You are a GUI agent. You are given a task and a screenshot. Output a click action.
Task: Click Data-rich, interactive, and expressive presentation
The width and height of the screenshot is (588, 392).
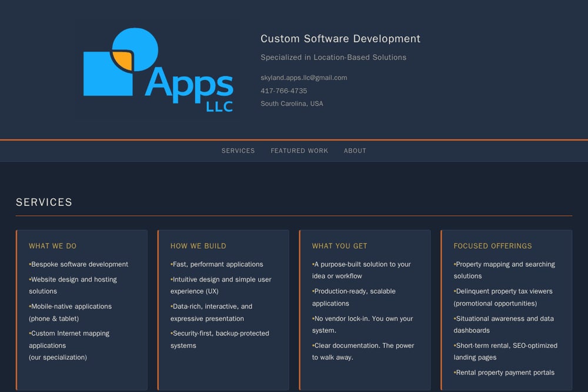click(x=211, y=312)
